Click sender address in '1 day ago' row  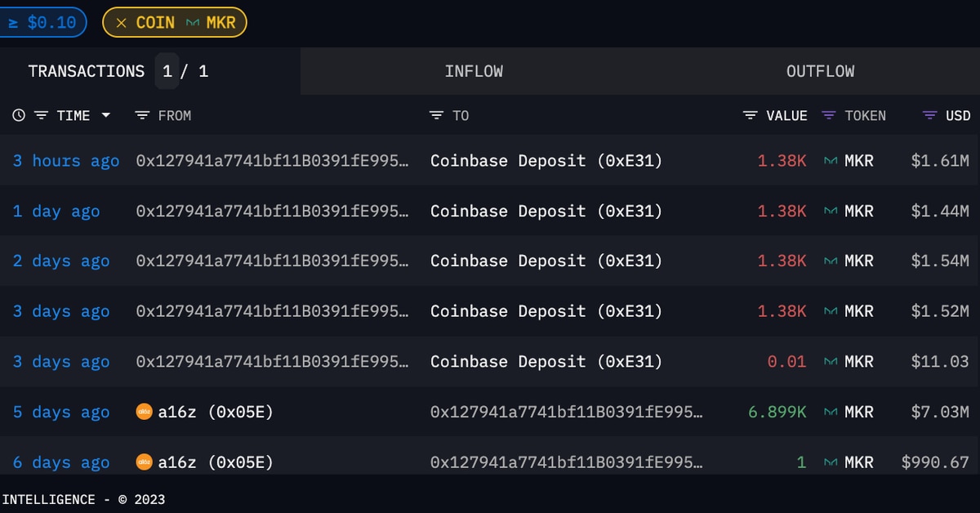tap(272, 212)
